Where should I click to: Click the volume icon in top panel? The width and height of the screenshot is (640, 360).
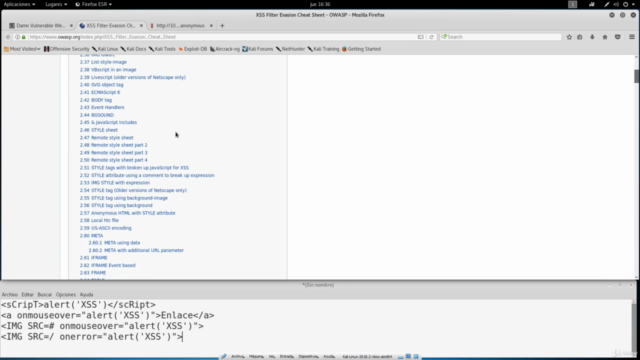click(x=616, y=4)
